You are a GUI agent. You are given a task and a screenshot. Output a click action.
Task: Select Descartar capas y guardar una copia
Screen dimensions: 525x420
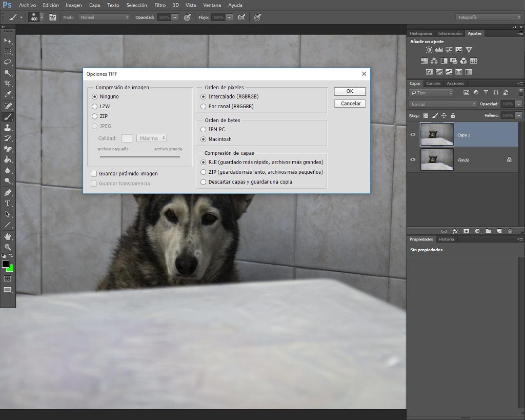[247, 182]
